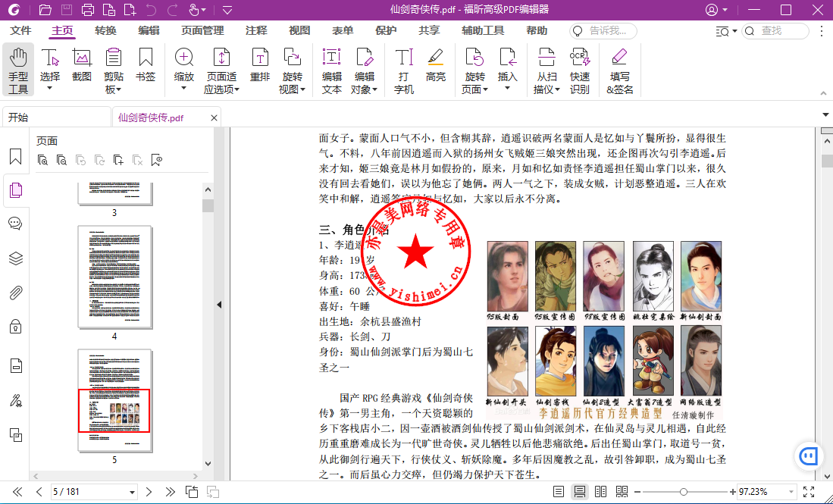Open the quick access toolbar customize dropdown
The width and height of the screenshot is (833, 504).
pyautogui.click(x=227, y=10)
